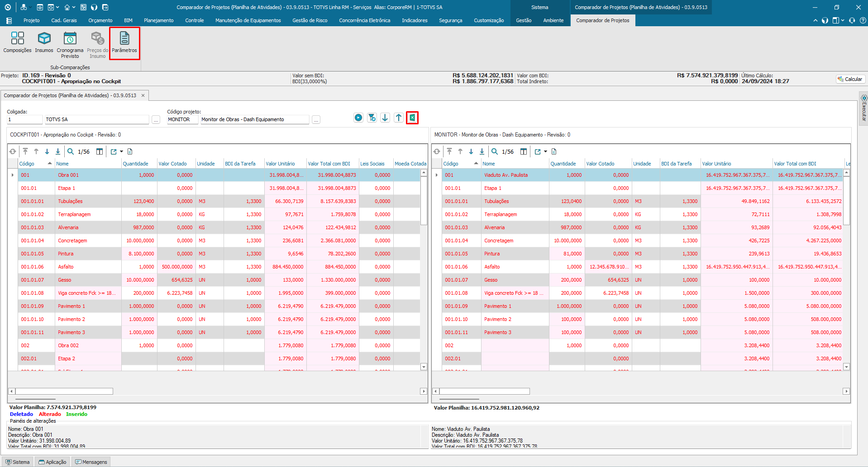868x467 pixels.
Task: Open the Parâmetros ribbon button
Action: pyautogui.click(x=124, y=42)
